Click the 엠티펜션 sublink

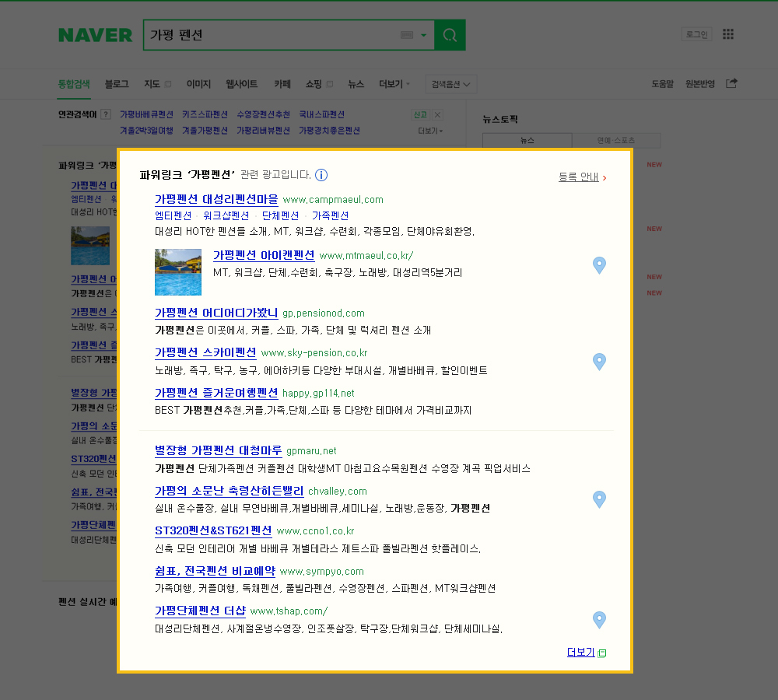(173, 215)
